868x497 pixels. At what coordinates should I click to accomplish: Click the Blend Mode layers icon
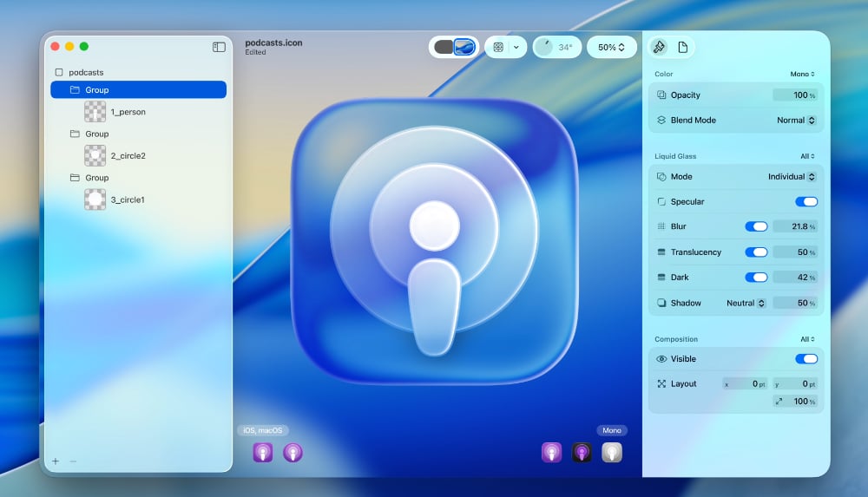(661, 120)
